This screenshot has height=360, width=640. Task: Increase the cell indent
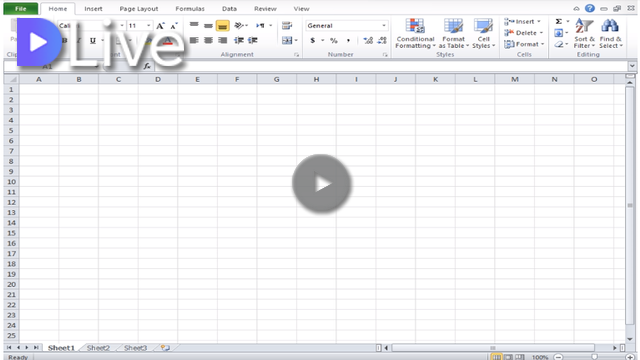pos(253,40)
